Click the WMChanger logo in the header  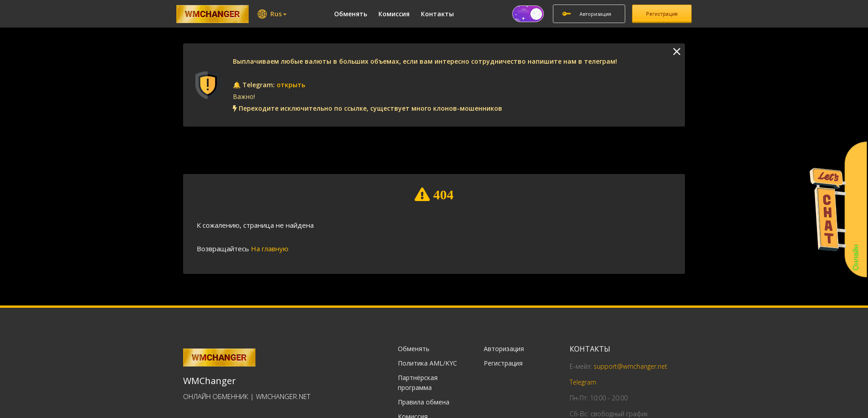click(x=212, y=14)
